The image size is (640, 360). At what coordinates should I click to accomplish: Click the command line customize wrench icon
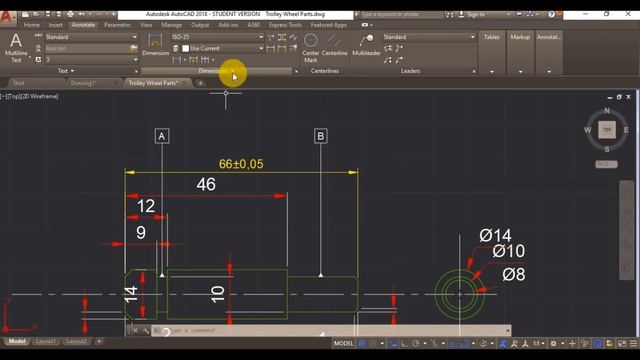click(x=145, y=331)
